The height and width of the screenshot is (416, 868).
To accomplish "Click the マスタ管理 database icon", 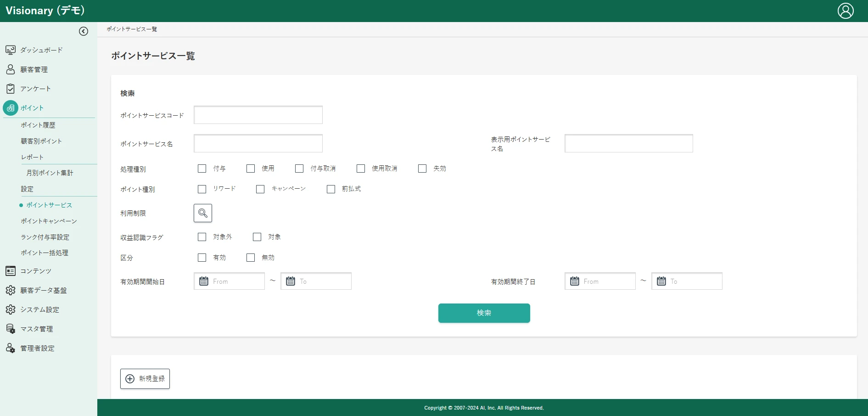I will pyautogui.click(x=11, y=329).
